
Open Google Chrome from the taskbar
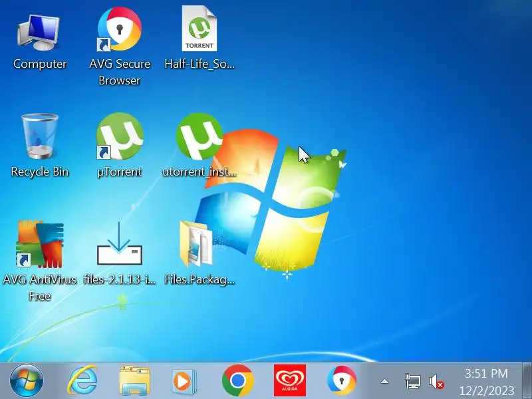238,380
